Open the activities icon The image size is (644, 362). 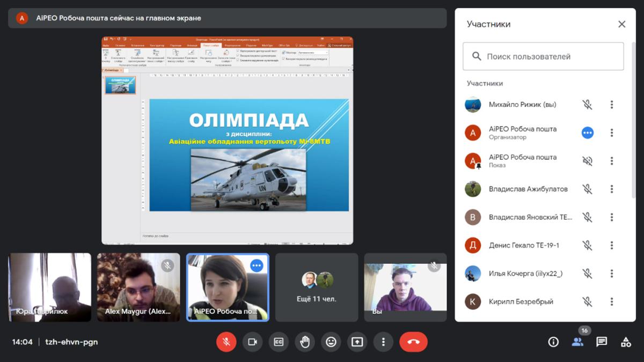point(626,342)
